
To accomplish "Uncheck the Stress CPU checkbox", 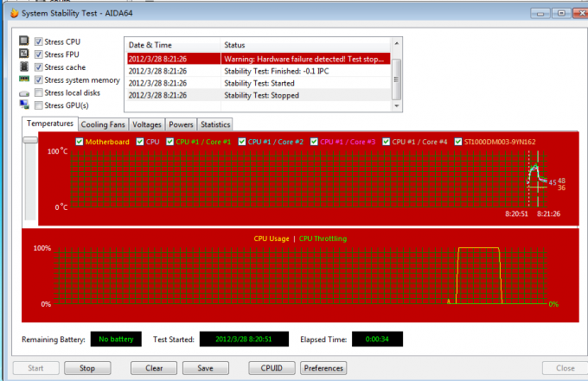I will pos(38,41).
